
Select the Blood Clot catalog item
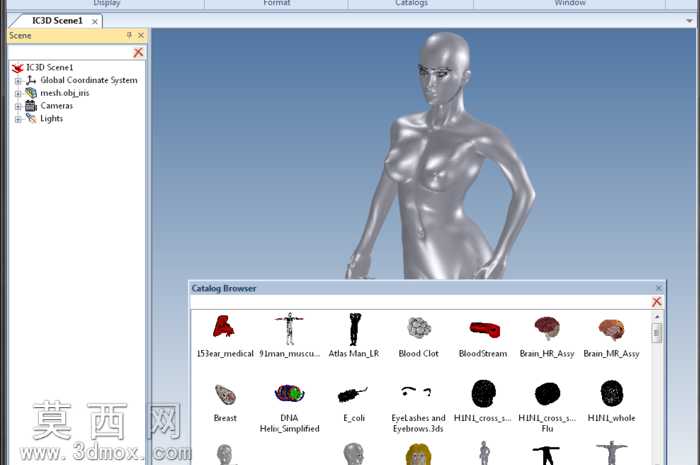pos(419,336)
